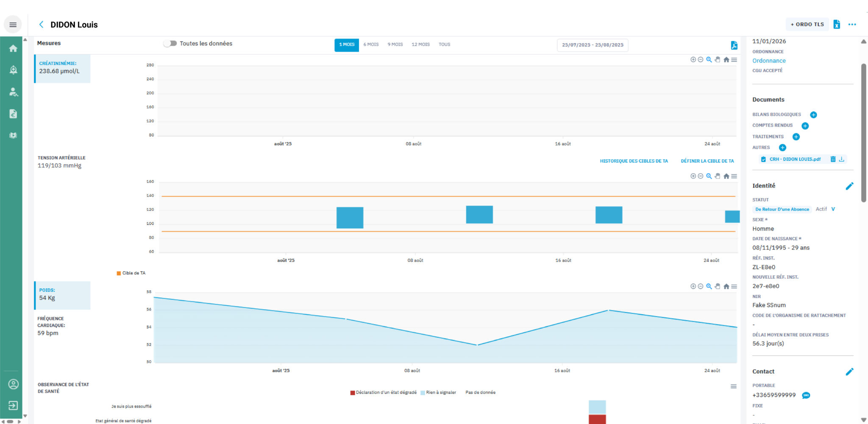
Task: Delete the CRH - DIDON LOUIS.pdf document
Action: [833, 159]
